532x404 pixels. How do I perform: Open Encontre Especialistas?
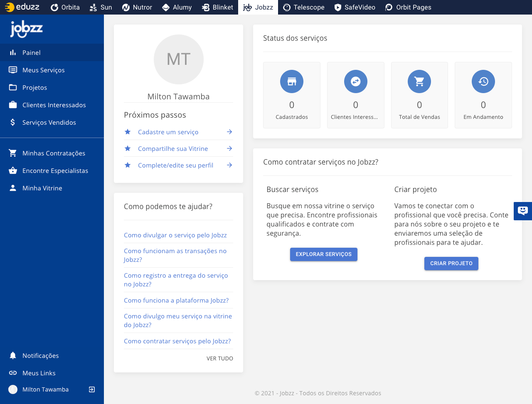tap(52, 170)
